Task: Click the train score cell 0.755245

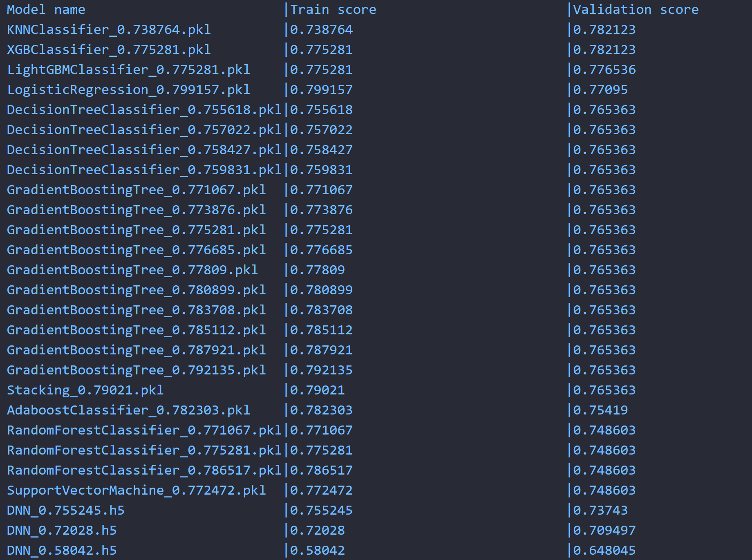Action: 322,511
